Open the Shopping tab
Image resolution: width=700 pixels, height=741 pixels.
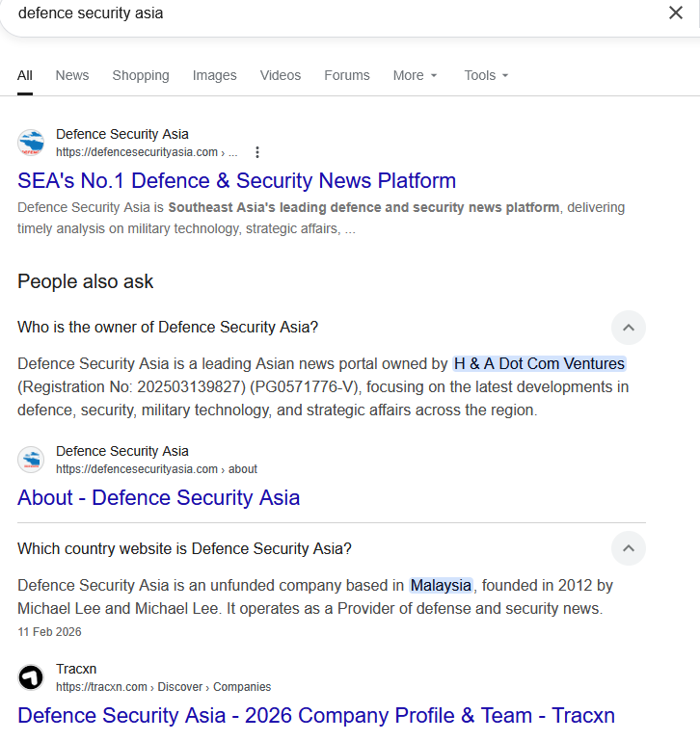(x=141, y=75)
